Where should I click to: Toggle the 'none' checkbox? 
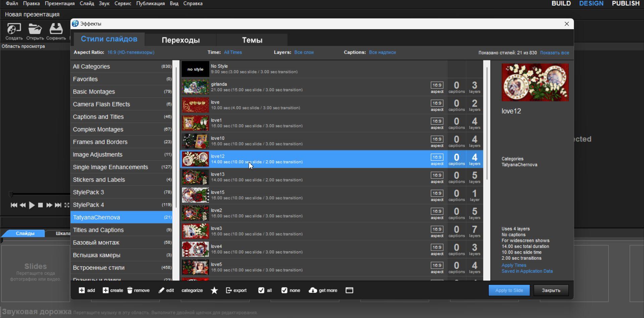(x=284, y=290)
